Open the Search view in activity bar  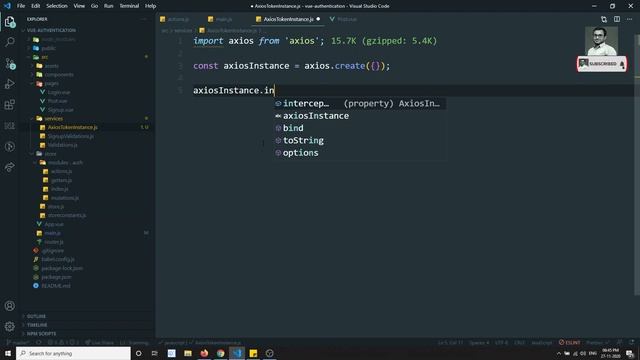click(10, 42)
